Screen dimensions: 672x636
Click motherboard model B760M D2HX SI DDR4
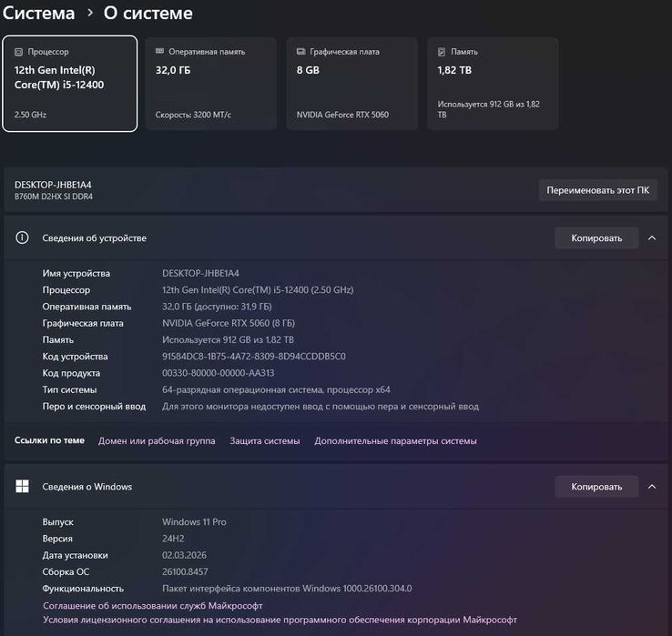click(54, 197)
